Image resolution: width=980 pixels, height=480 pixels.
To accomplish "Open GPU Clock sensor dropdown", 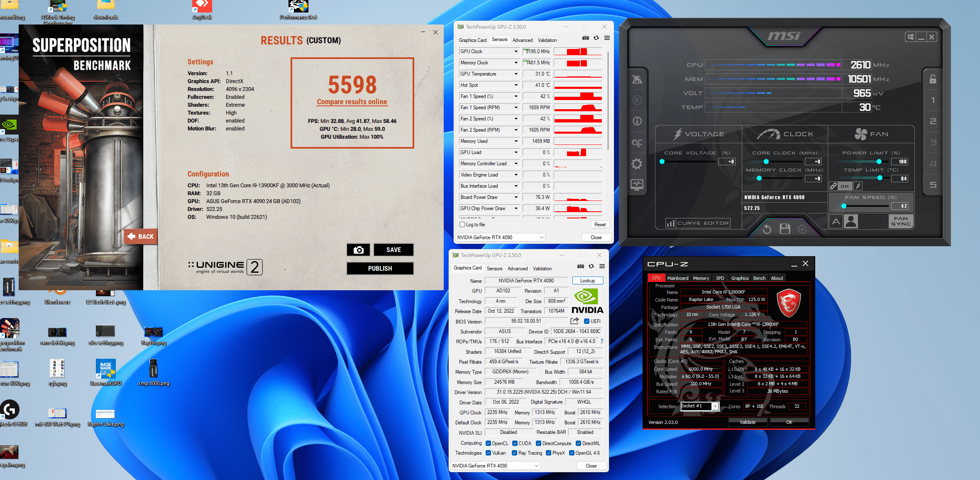I will coord(516,51).
